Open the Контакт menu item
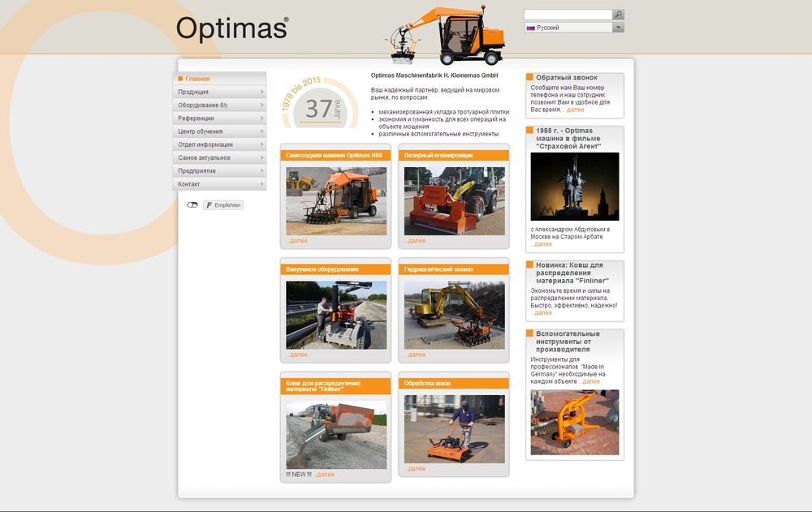This screenshot has width=812, height=512. (x=219, y=183)
